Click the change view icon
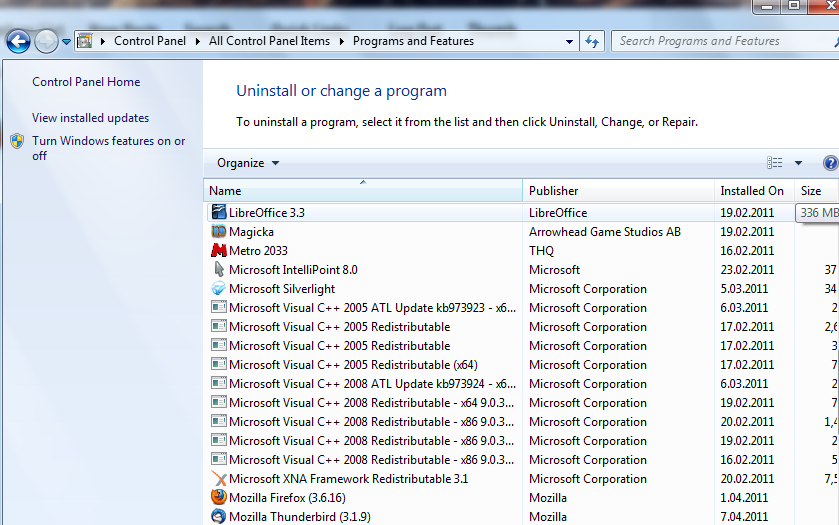The image size is (839, 525). [774, 163]
